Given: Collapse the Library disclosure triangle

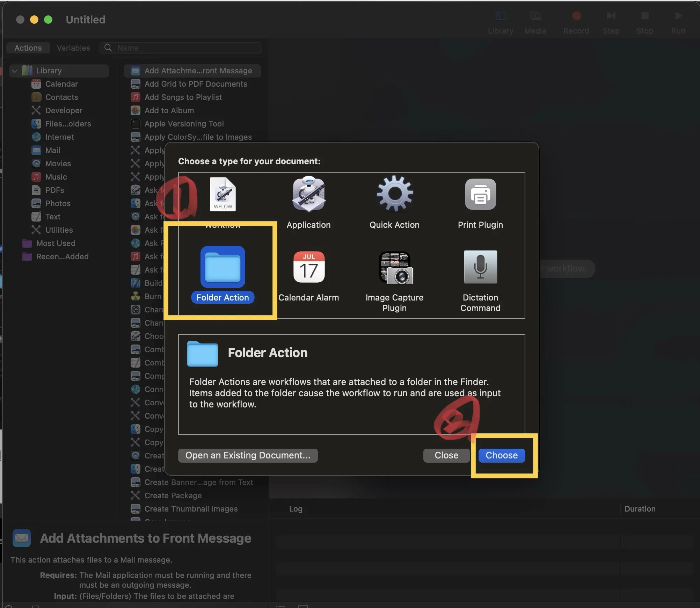Looking at the screenshot, I should (x=15, y=71).
